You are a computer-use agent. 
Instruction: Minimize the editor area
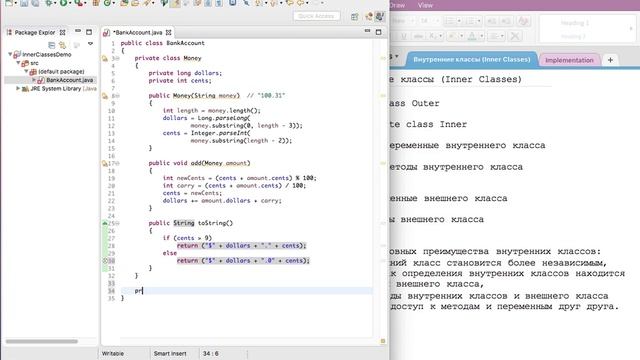pos(367,31)
